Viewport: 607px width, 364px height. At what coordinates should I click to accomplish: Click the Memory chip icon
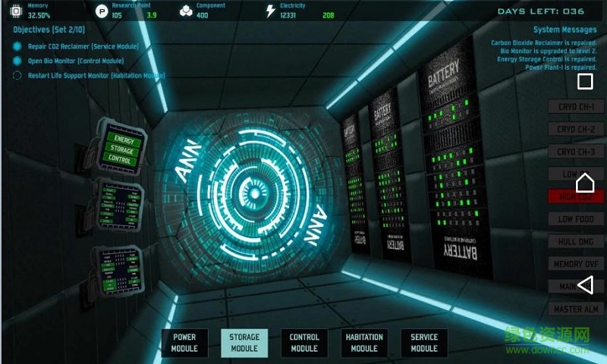click(x=14, y=11)
